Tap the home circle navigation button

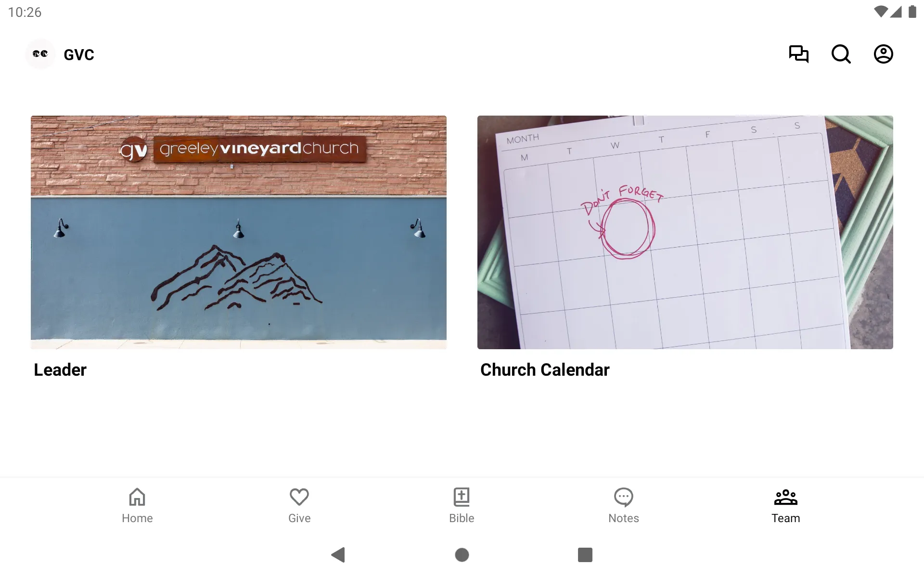462,554
